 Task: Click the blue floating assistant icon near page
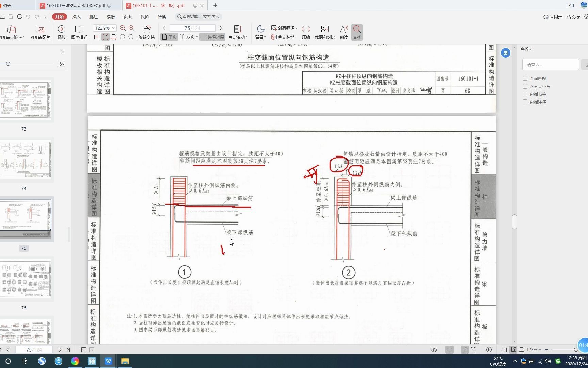coord(506,53)
